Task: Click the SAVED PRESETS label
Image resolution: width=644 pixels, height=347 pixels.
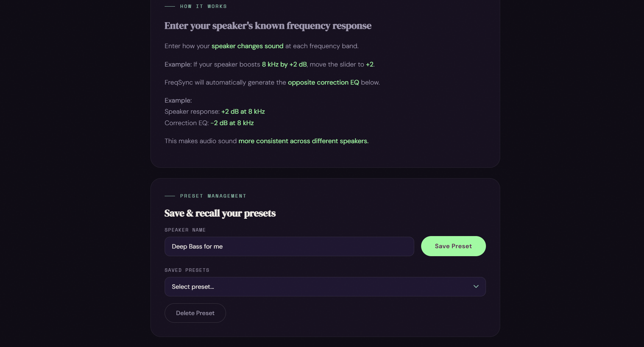Action: 187,270
